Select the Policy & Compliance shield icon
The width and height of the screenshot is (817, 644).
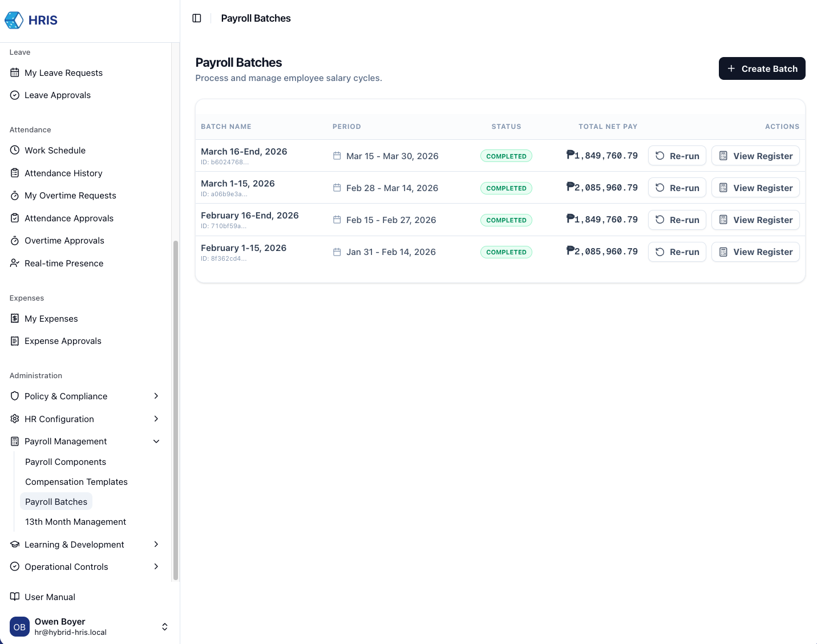(x=14, y=396)
